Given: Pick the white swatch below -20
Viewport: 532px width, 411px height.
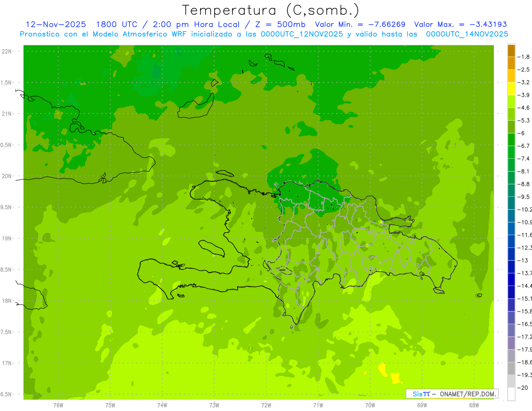Looking at the screenshot, I should [511, 394].
